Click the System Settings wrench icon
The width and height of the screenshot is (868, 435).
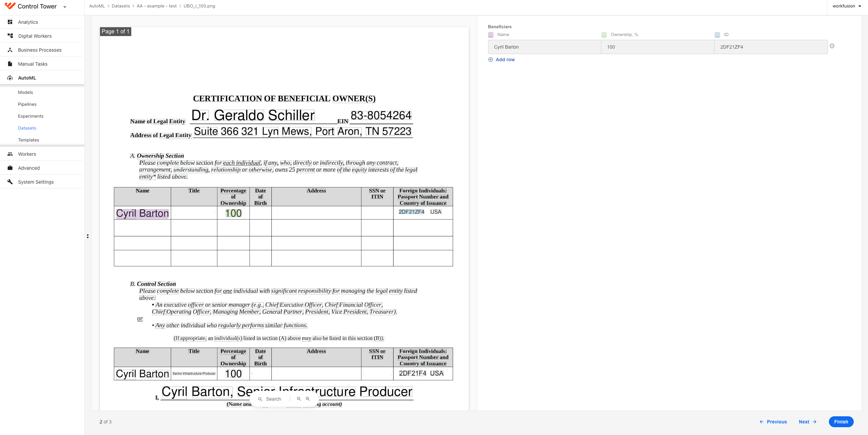tap(10, 182)
